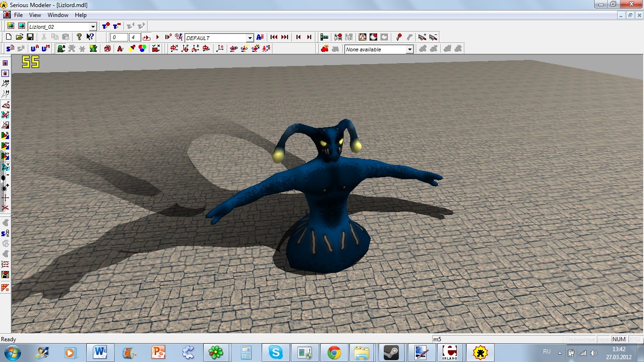The height and width of the screenshot is (362, 644).
Task: Click the red pin attachment icon
Action: click(399, 37)
